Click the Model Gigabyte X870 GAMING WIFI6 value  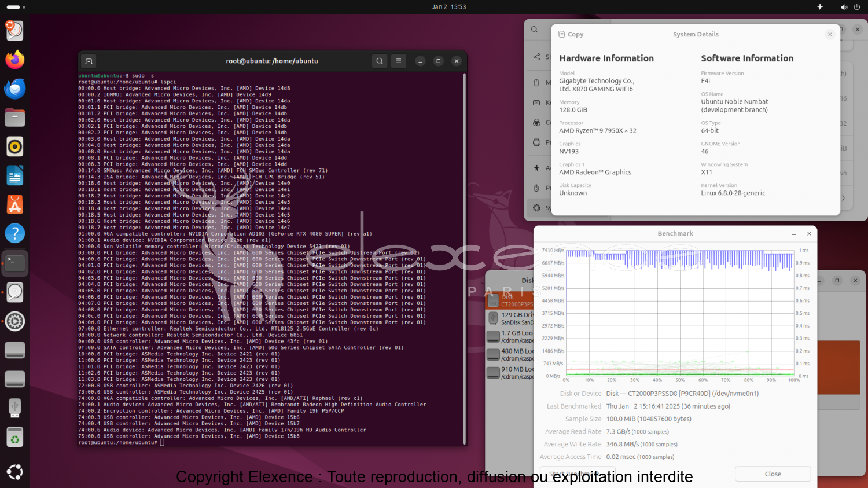coord(597,85)
